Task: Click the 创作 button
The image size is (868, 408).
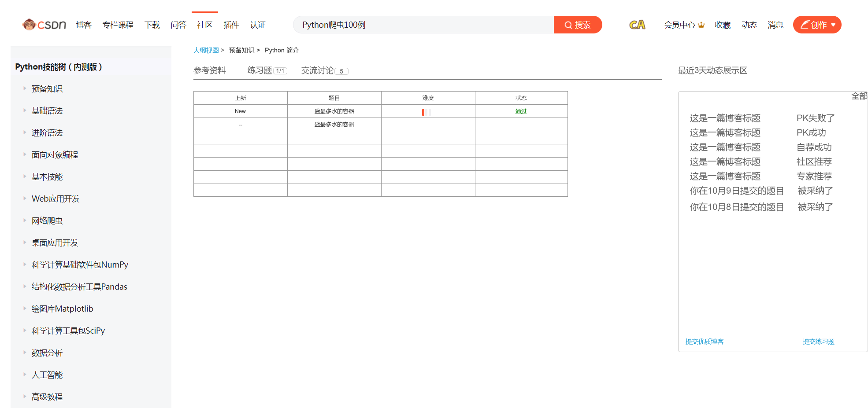Action: click(x=817, y=25)
